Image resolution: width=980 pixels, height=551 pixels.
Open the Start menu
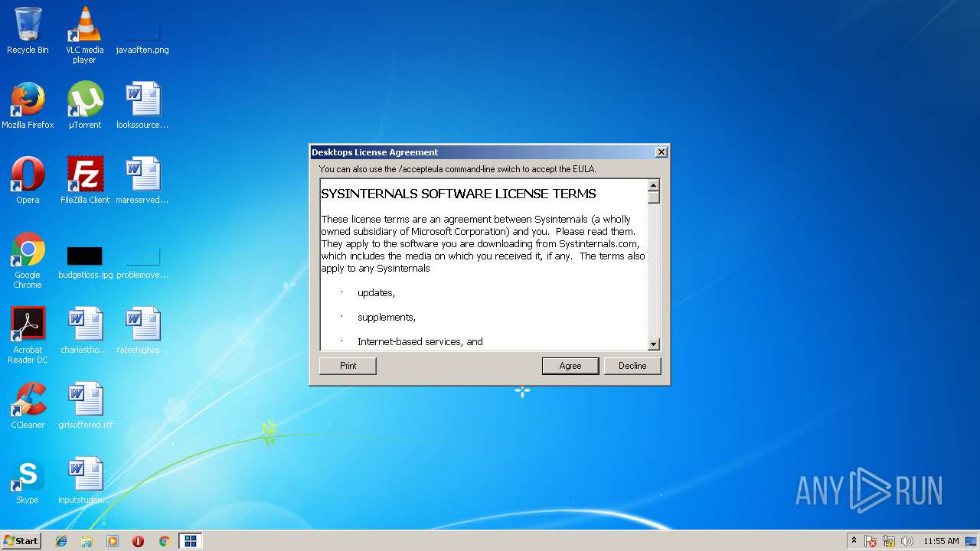point(21,541)
